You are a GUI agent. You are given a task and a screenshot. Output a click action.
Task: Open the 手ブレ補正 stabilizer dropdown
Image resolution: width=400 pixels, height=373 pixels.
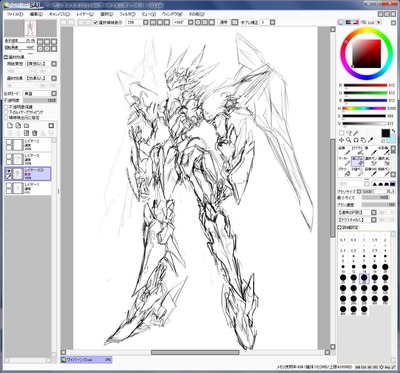point(272,22)
